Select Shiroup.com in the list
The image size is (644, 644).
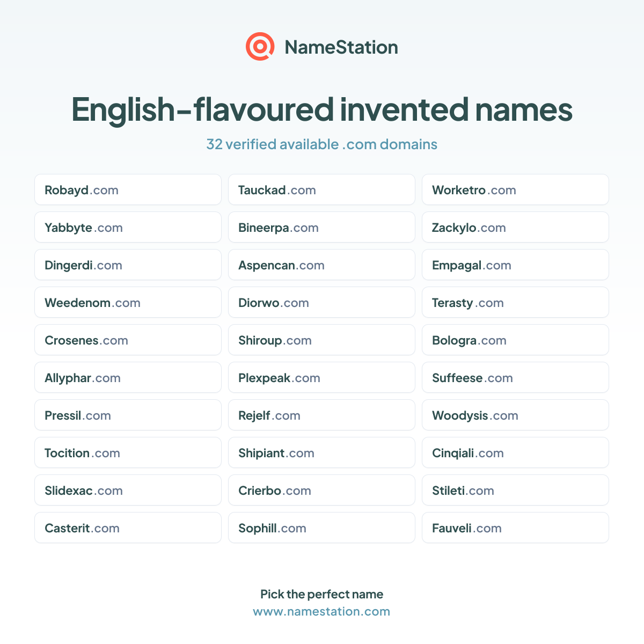tap(321, 340)
